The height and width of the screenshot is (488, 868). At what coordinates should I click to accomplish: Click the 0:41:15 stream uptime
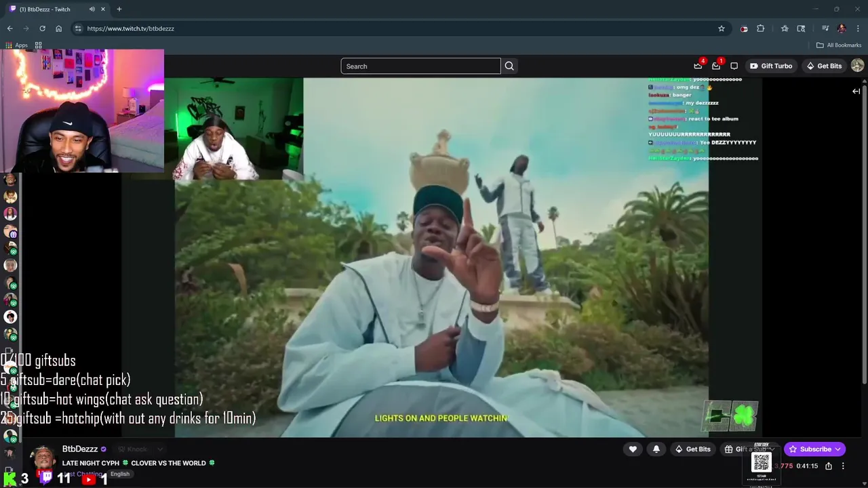[x=807, y=466]
